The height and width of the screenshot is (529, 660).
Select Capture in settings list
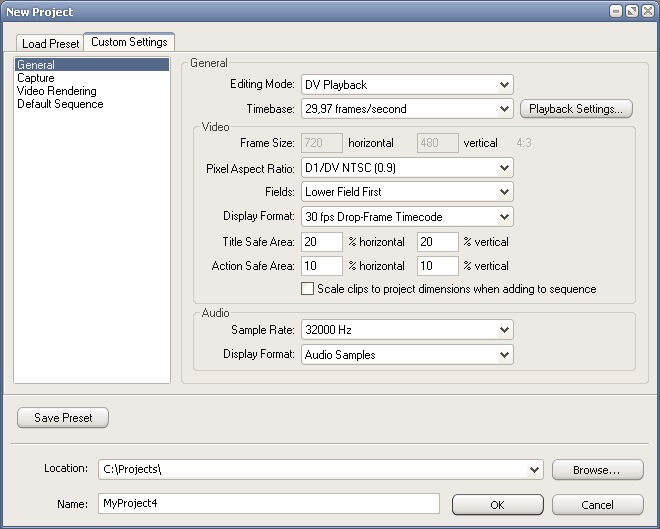pos(36,78)
